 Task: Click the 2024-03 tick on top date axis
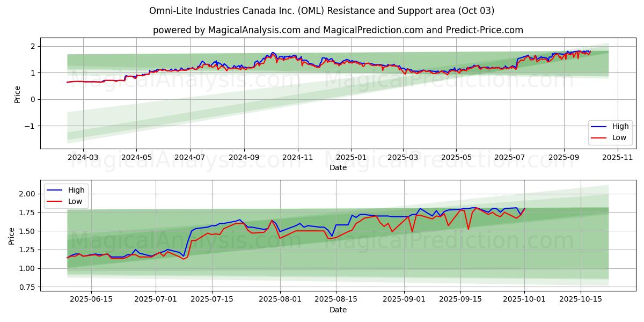click(83, 157)
